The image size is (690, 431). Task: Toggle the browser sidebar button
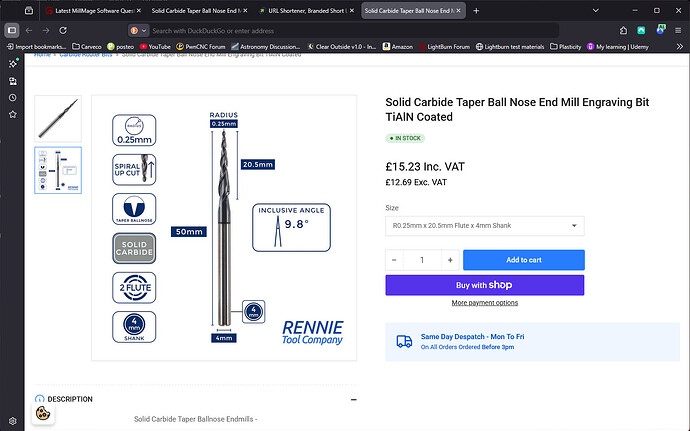tap(12, 30)
